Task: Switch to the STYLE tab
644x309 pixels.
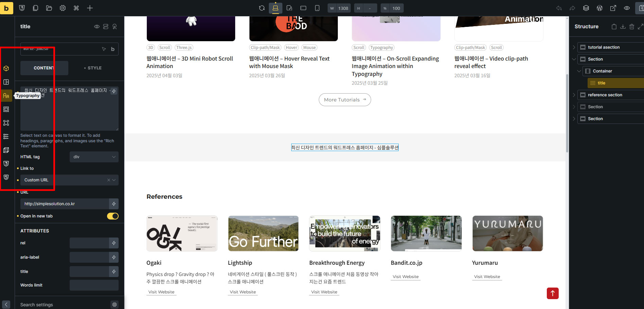Action: 93,68
